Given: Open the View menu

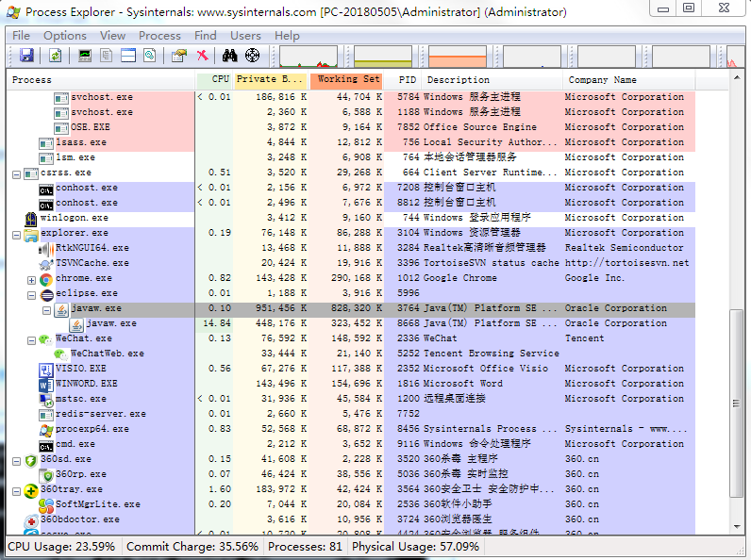Looking at the screenshot, I should [112, 36].
